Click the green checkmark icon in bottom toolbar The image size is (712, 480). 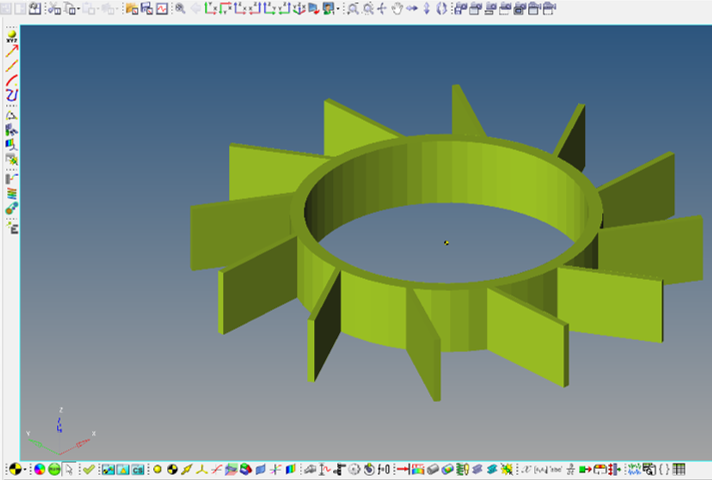click(x=88, y=469)
